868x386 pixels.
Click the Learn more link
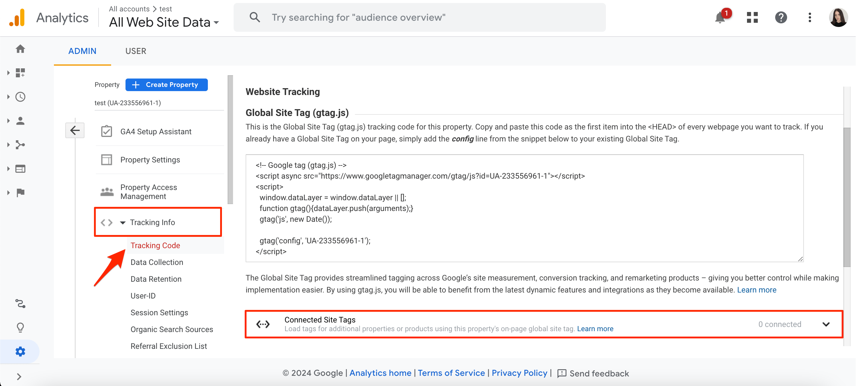pyautogui.click(x=596, y=328)
